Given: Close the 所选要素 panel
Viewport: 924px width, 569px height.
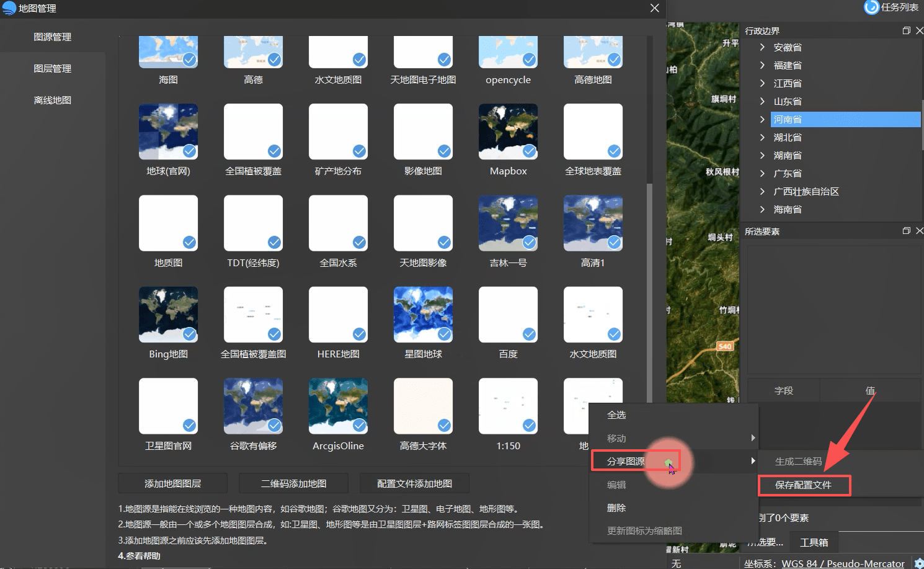Looking at the screenshot, I should [x=919, y=231].
